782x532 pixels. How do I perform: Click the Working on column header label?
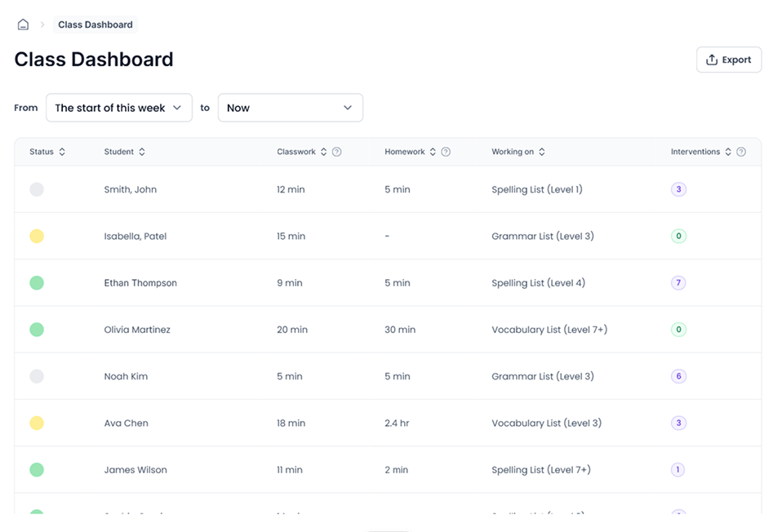pos(513,152)
